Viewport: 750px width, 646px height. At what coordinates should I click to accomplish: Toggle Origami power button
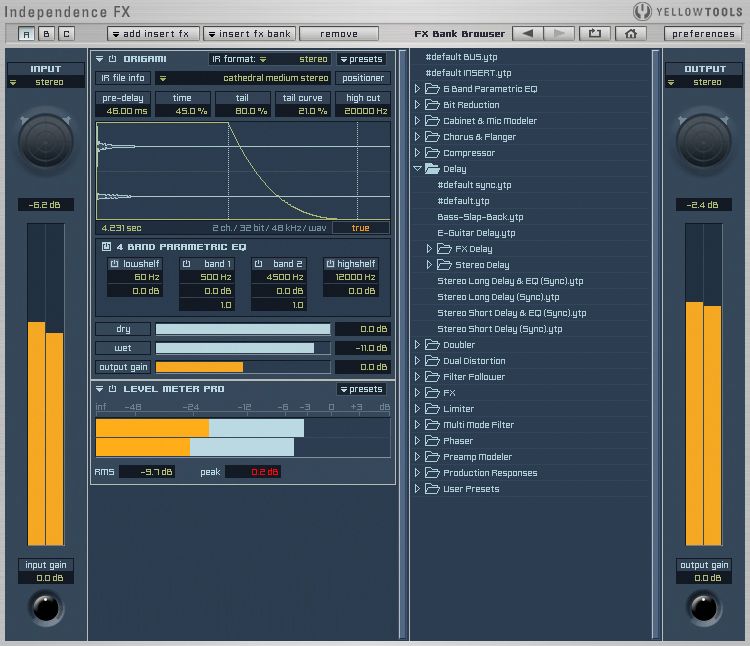pyautogui.click(x=112, y=59)
